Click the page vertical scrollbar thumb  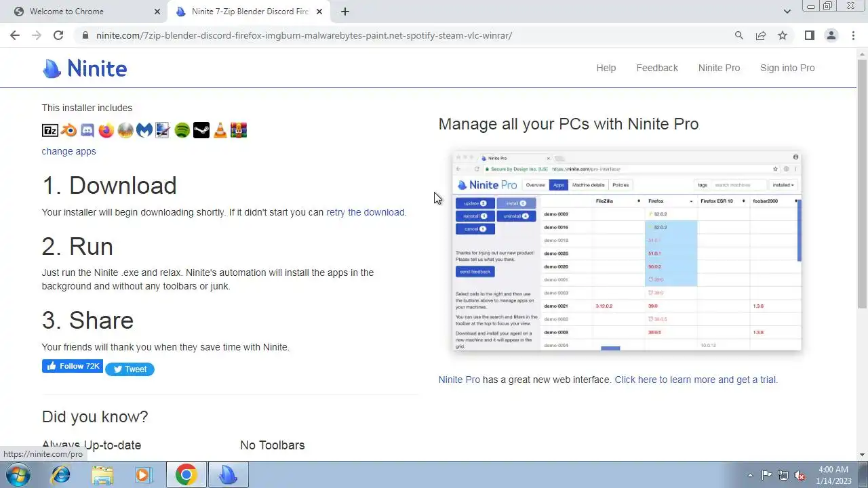pyautogui.click(x=862, y=184)
